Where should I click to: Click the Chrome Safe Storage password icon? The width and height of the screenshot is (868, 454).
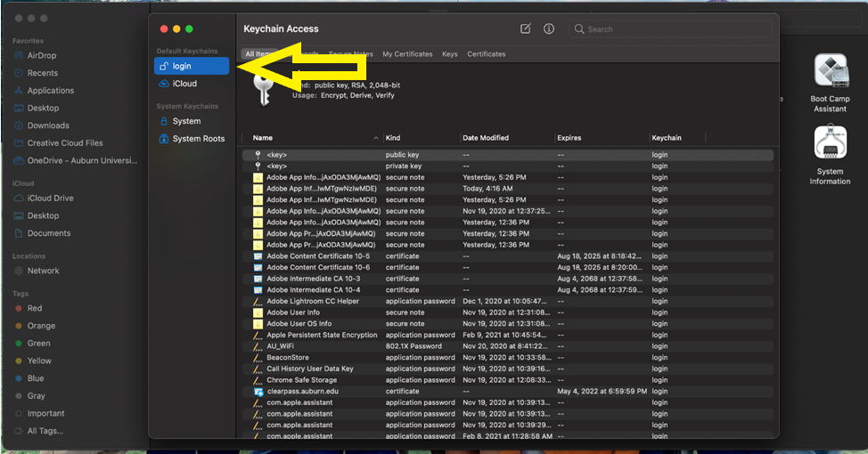tap(258, 380)
